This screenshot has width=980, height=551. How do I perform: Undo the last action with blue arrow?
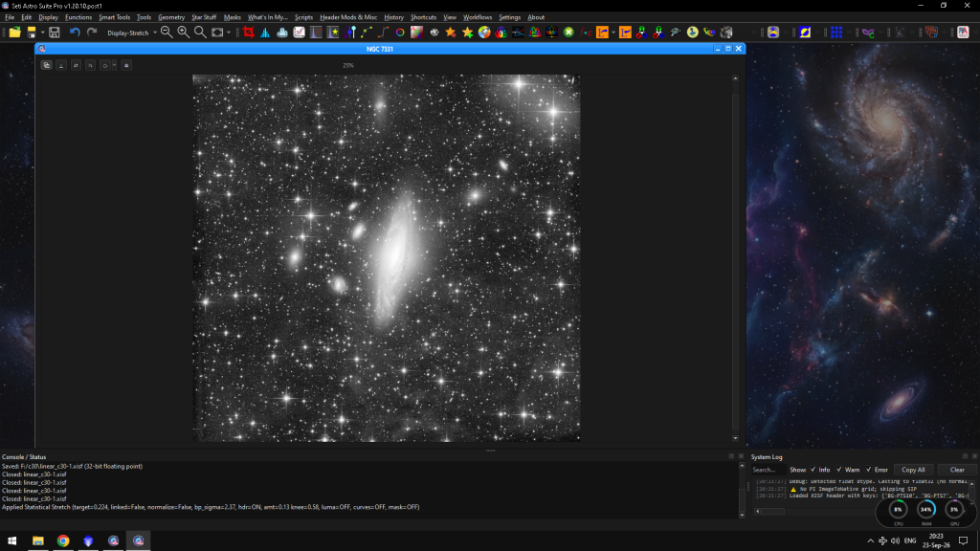click(75, 33)
